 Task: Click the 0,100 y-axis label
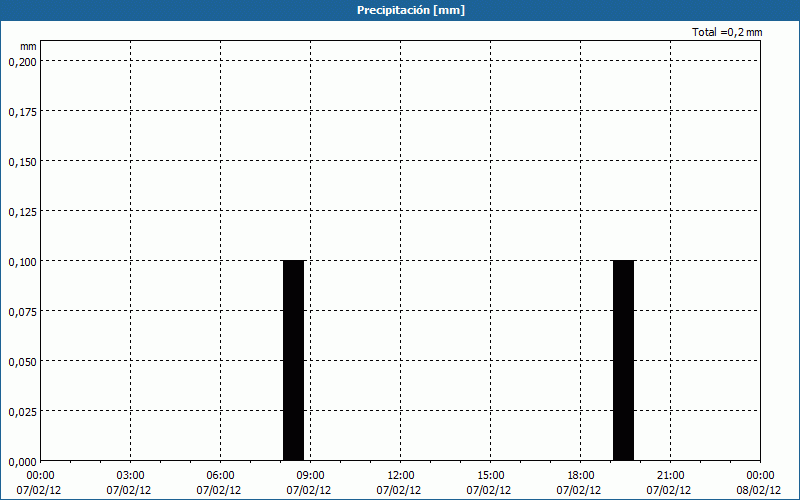click(22, 262)
